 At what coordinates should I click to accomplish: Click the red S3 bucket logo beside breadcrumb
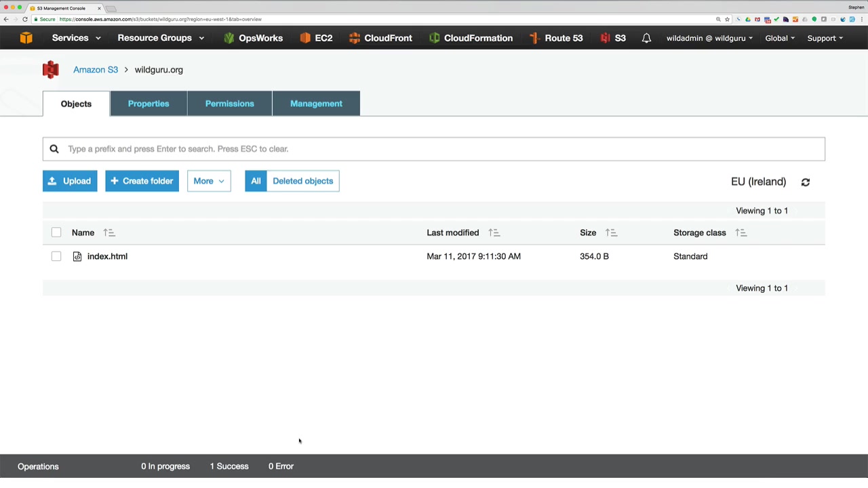click(x=51, y=70)
